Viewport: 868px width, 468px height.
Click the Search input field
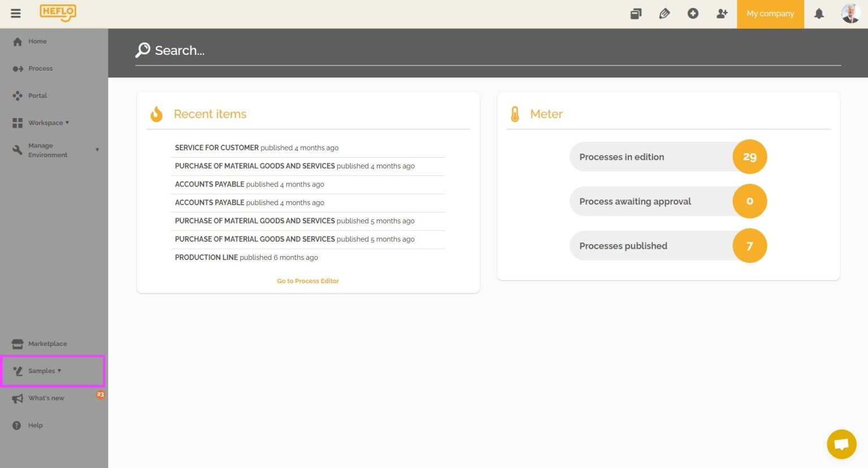click(488, 51)
